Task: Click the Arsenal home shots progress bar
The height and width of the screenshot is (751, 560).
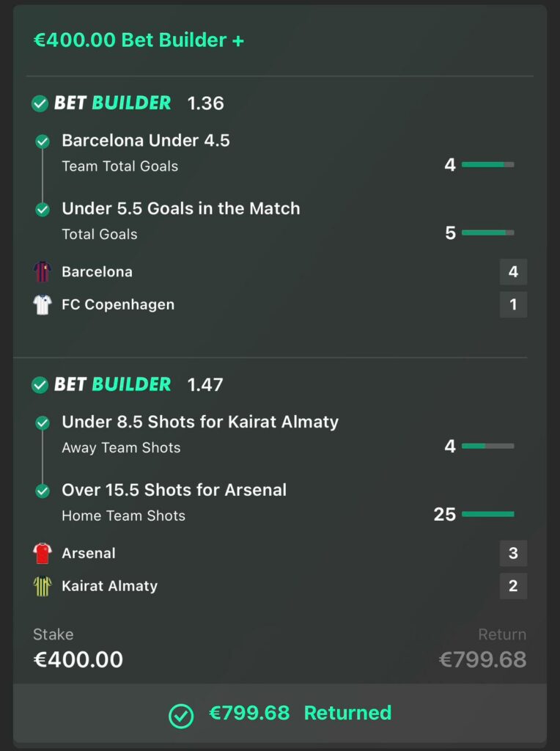Action: click(x=487, y=515)
